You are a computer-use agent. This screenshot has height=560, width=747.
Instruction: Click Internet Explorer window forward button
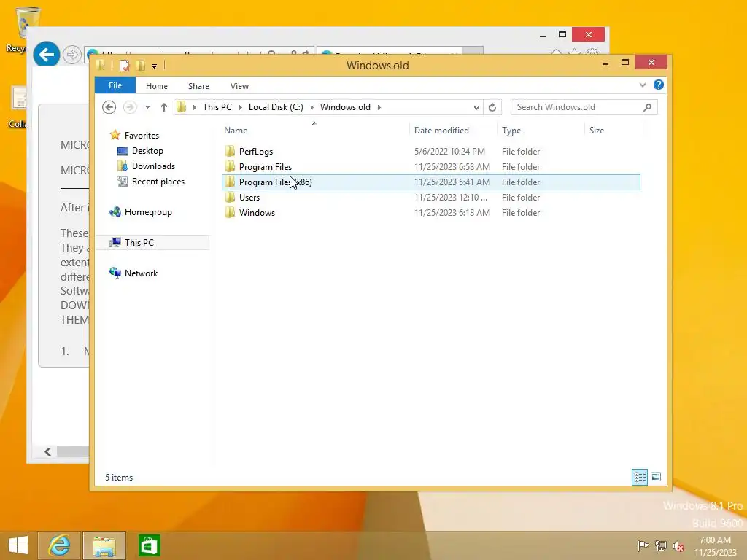pyautogui.click(x=72, y=55)
